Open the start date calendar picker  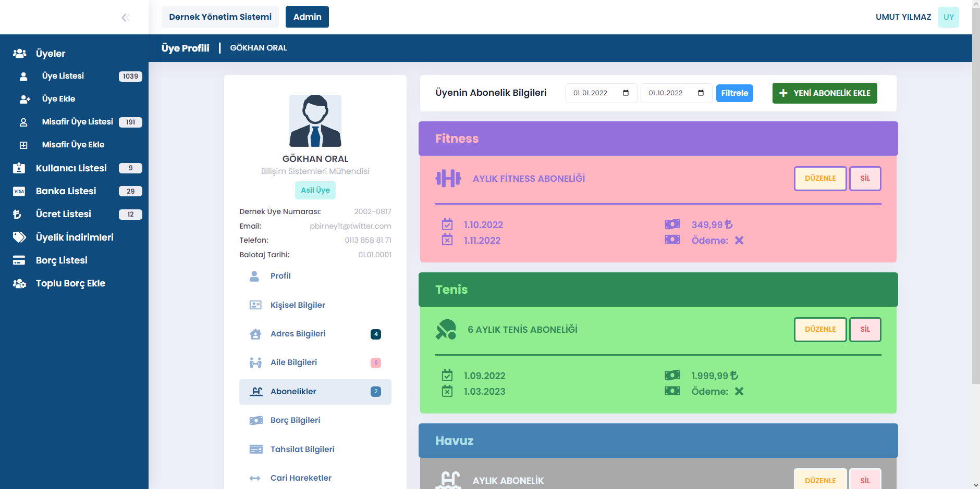tap(626, 93)
